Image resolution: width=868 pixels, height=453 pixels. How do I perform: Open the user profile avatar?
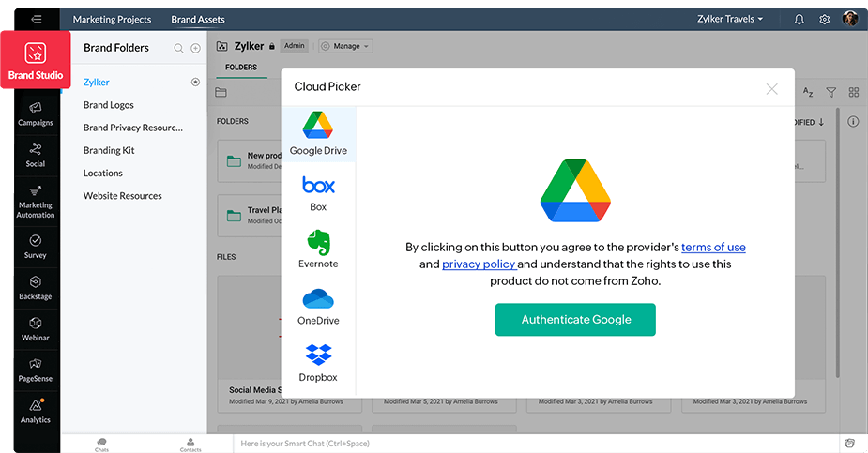(850, 19)
